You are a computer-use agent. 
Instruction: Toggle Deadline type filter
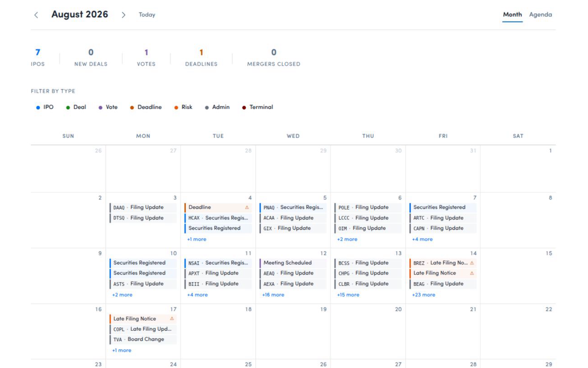(x=146, y=107)
